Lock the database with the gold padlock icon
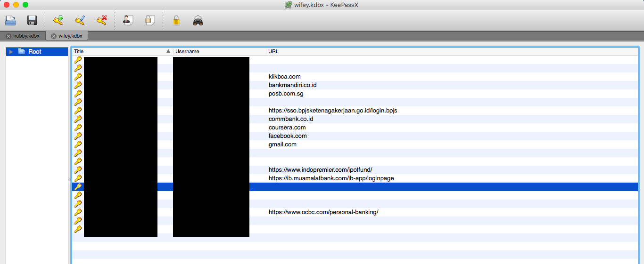 tap(176, 20)
